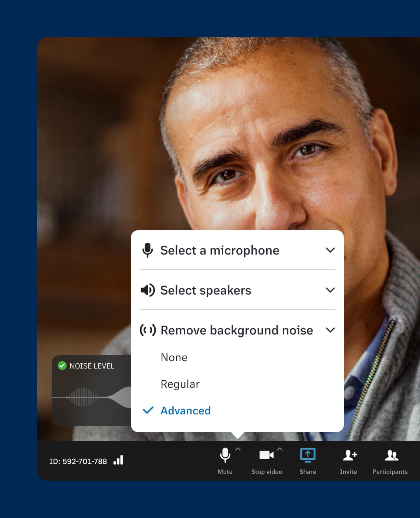
Task: Click the Select speakers row
Action: (x=206, y=290)
